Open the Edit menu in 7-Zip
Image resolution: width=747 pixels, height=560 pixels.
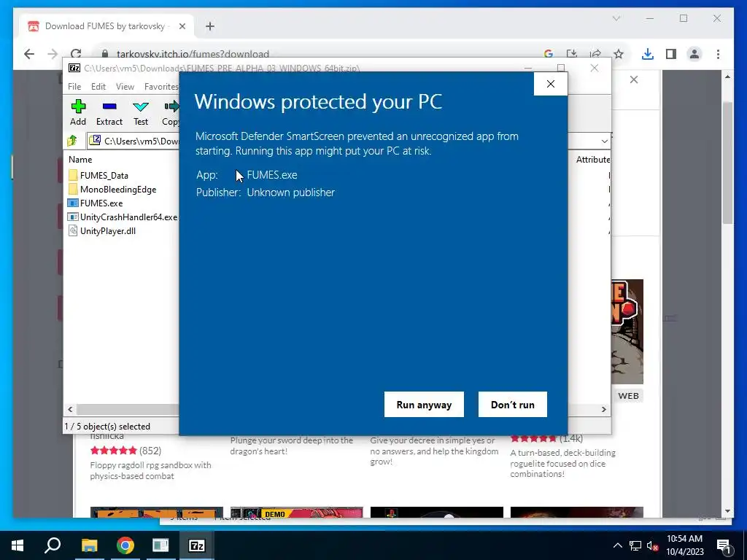pyautogui.click(x=98, y=86)
